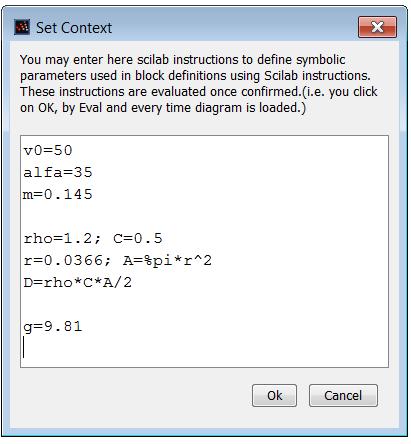Click the rho=1.2 assignment text
The image size is (411, 444).
62,238
